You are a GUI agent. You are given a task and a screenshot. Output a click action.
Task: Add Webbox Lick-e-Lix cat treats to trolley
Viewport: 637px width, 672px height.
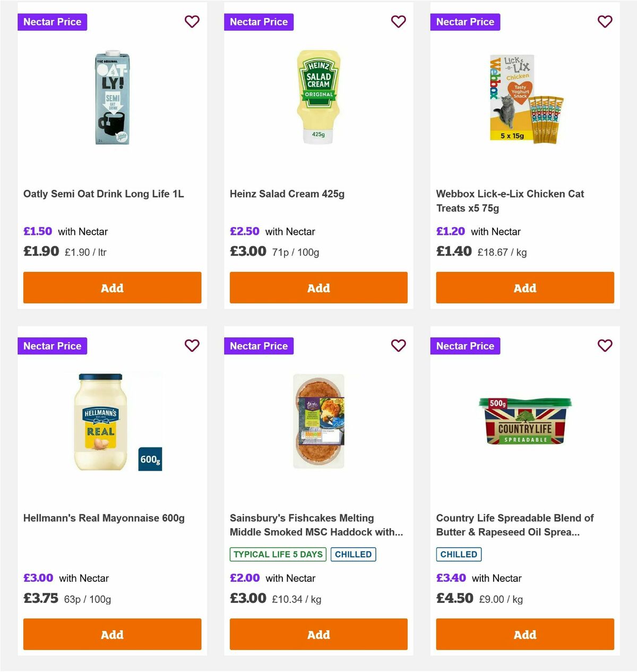pyautogui.click(x=524, y=287)
